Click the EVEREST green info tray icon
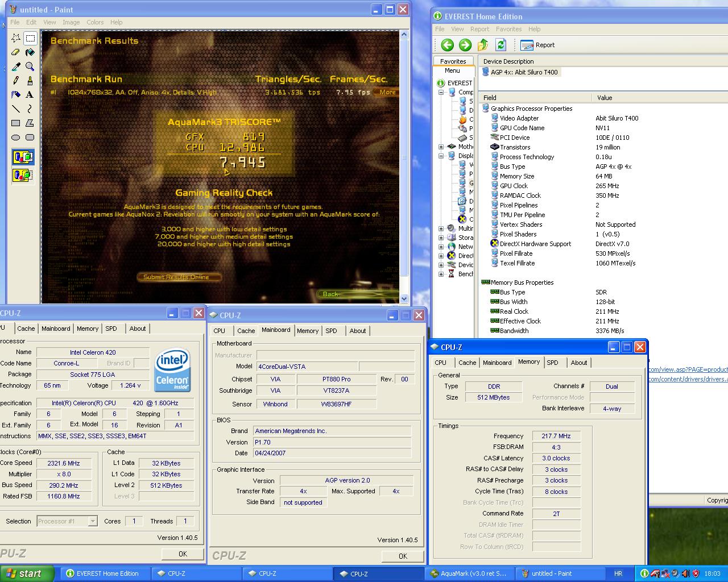 (644, 573)
